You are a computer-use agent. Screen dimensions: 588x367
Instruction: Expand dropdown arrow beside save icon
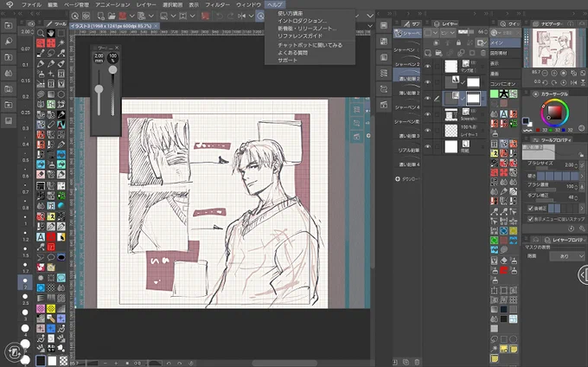click(x=132, y=16)
